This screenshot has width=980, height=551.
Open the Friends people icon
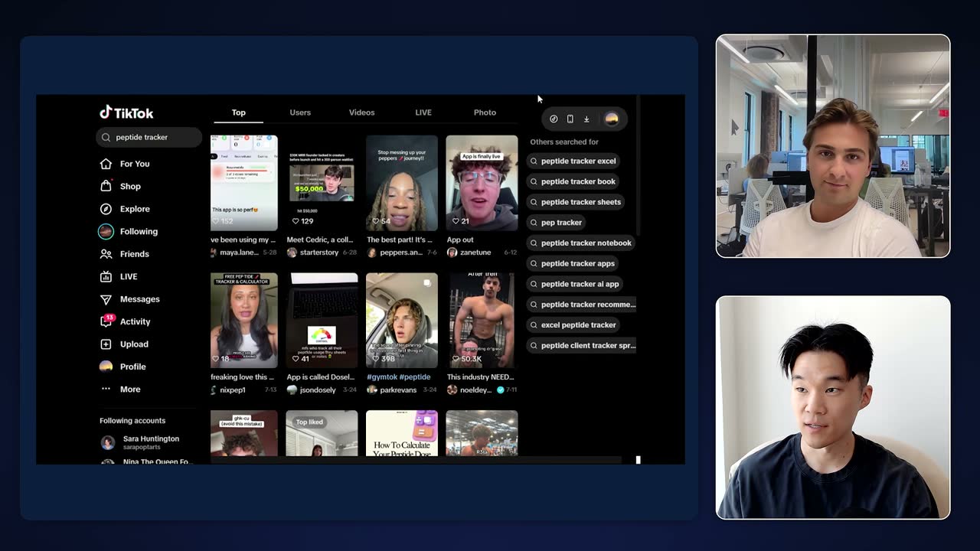[x=106, y=254]
